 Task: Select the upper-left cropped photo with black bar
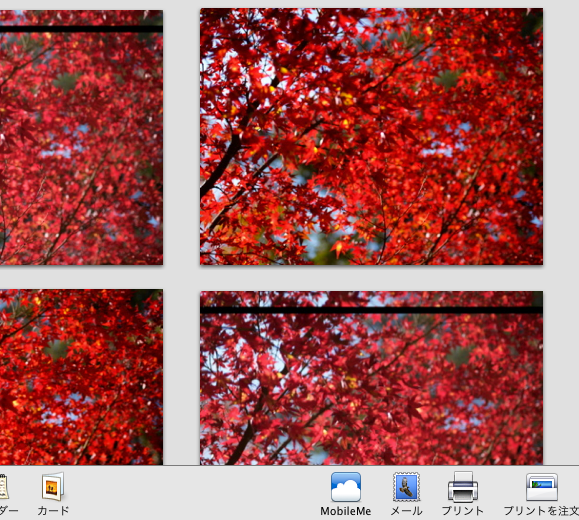(81, 137)
